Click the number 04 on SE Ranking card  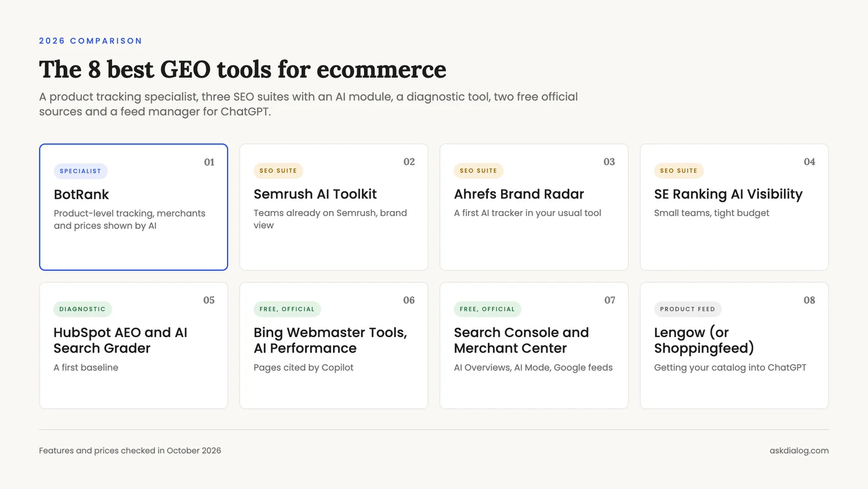tap(810, 162)
